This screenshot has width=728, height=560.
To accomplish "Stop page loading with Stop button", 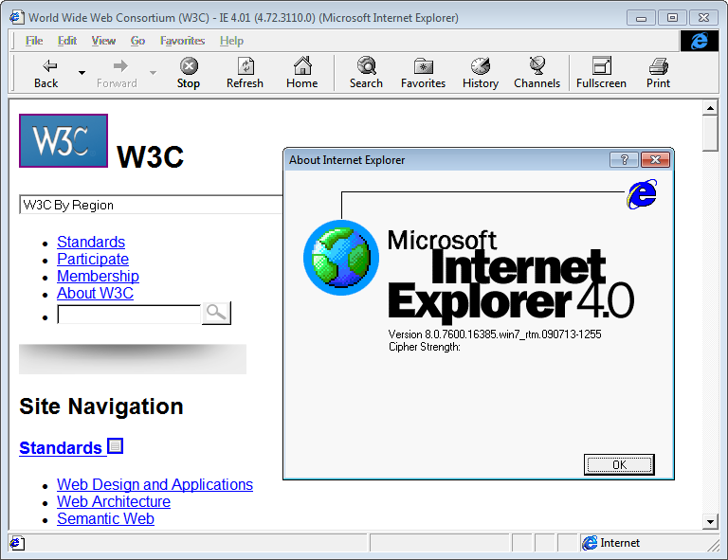I will [189, 73].
